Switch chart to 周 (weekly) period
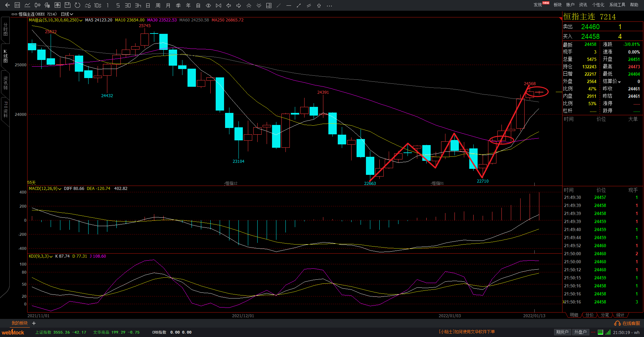The height and width of the screenshot is (337, 644). click(158, 5)
